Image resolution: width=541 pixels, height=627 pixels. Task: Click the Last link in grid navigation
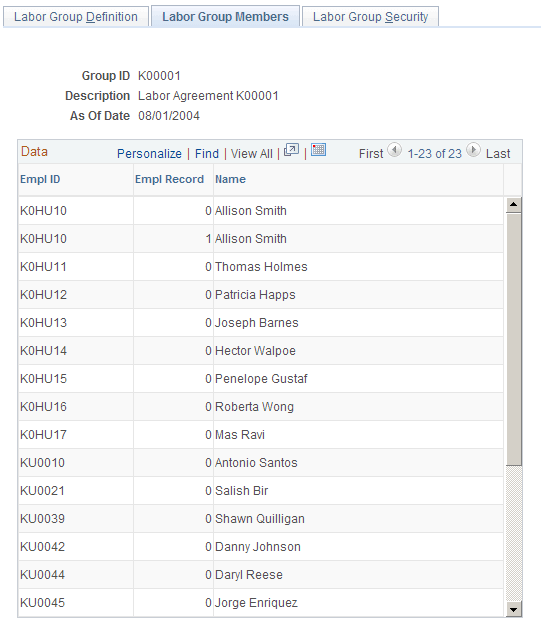click(498, 154)
